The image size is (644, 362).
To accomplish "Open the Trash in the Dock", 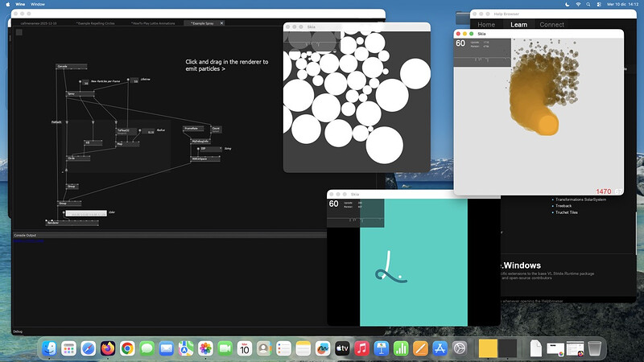I will [595, 348].
